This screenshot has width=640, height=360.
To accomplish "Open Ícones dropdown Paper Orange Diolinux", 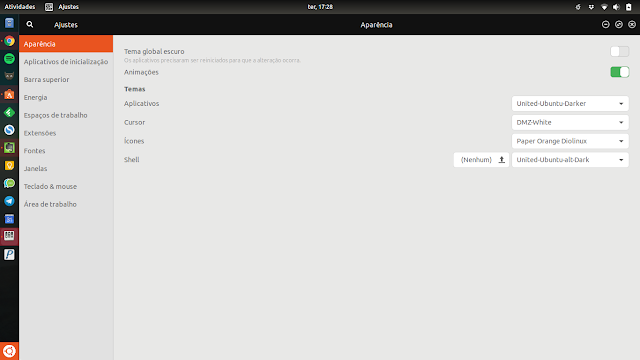I will coord(570,141).
